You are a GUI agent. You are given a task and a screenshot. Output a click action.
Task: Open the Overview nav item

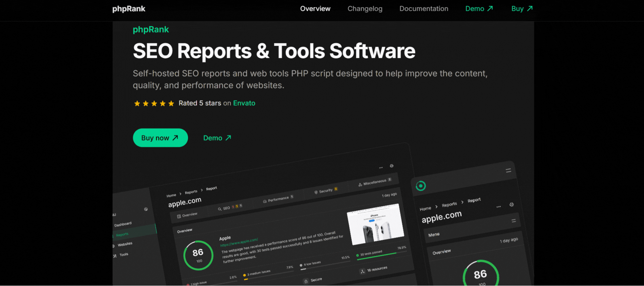[315, 9]
